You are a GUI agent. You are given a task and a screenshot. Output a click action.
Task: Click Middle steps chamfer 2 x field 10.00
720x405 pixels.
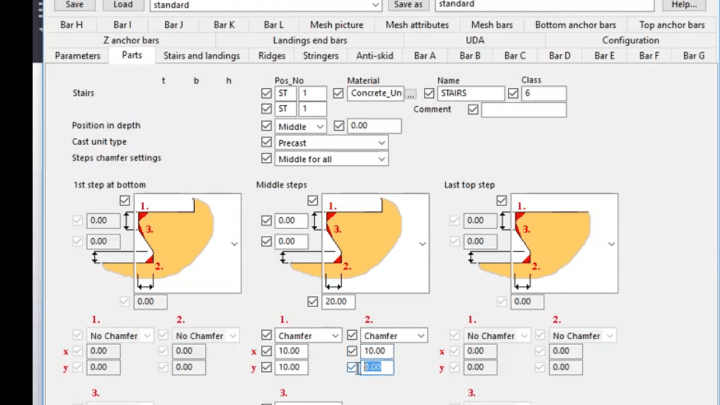(x=377, y=351)
